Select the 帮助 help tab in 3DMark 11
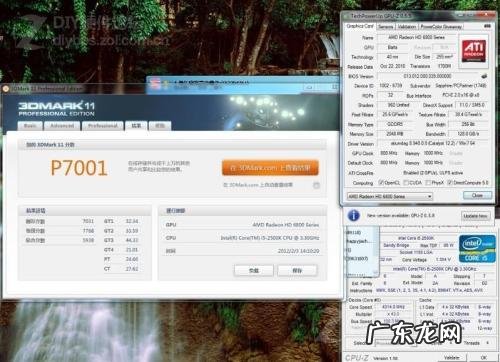500x362 pixels. (160, 126)
